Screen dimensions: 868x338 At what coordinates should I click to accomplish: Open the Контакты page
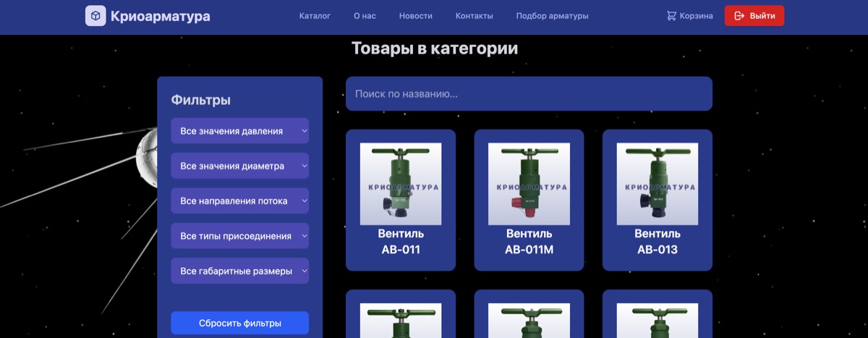[x=475, y=16]
